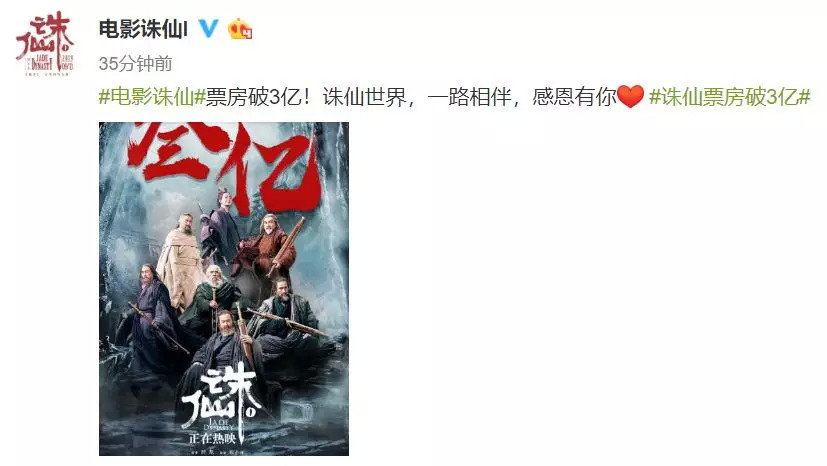Click the post text 感恩有你
Screen dimensions: 827x466
[574, 97]
